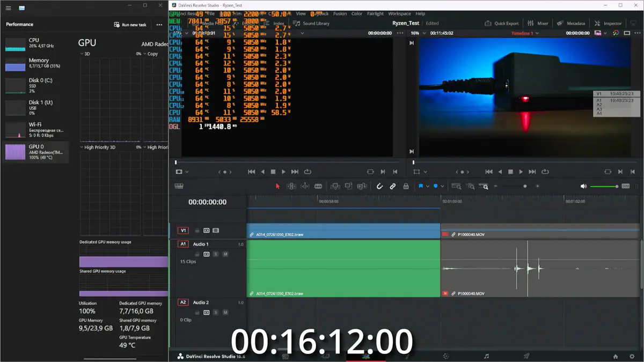Open Project Settings gear icon

pos(632,356)
